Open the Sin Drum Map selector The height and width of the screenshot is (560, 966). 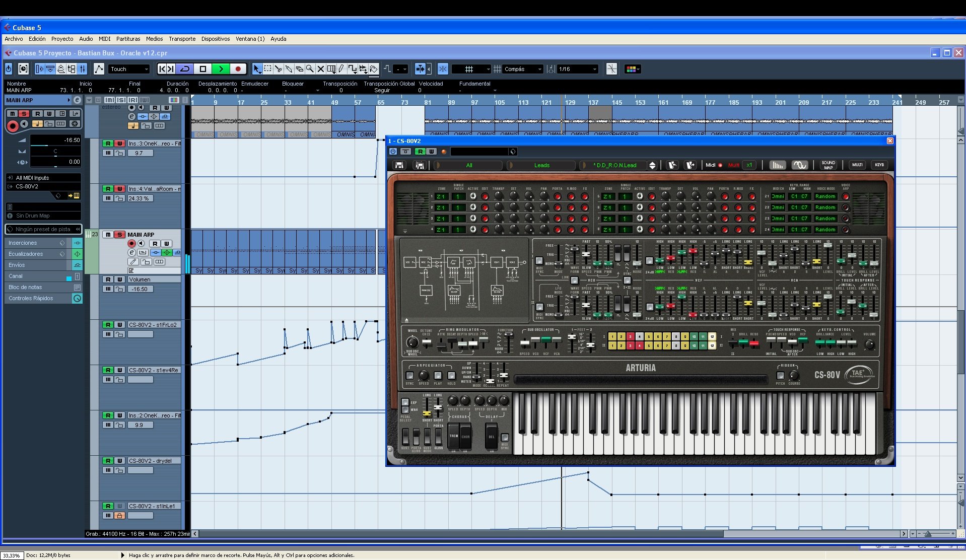click(x=43, y=216)
